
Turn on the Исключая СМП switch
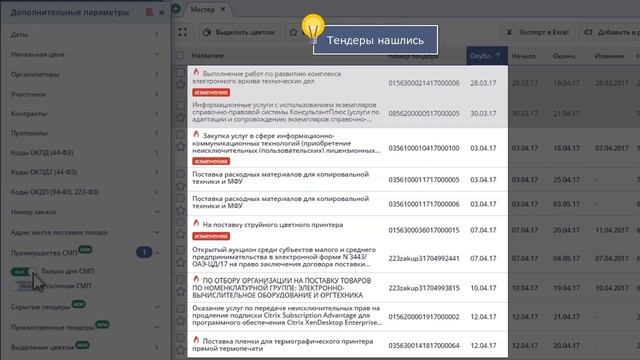[24, 286]
